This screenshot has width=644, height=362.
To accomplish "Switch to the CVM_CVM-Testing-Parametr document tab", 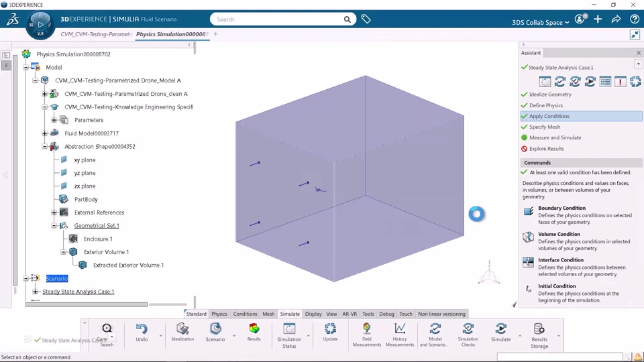I will pyautogui.click(x=96, y=34).
